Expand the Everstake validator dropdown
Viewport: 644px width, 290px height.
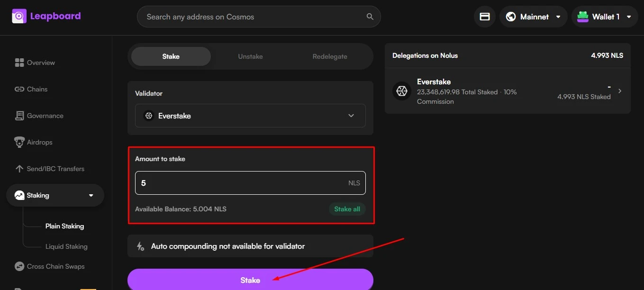250,116
